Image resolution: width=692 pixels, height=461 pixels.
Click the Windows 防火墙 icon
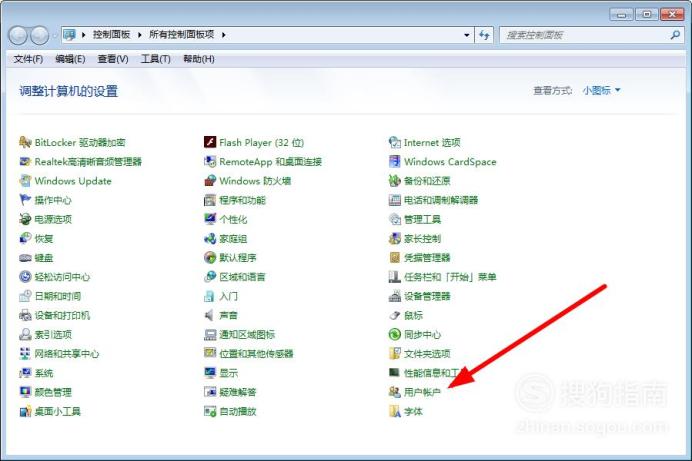tap(210, 181)
